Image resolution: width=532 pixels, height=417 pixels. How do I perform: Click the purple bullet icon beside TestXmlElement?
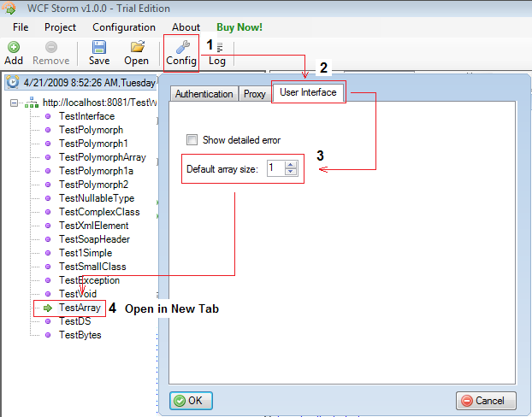(x=48, y=226)
